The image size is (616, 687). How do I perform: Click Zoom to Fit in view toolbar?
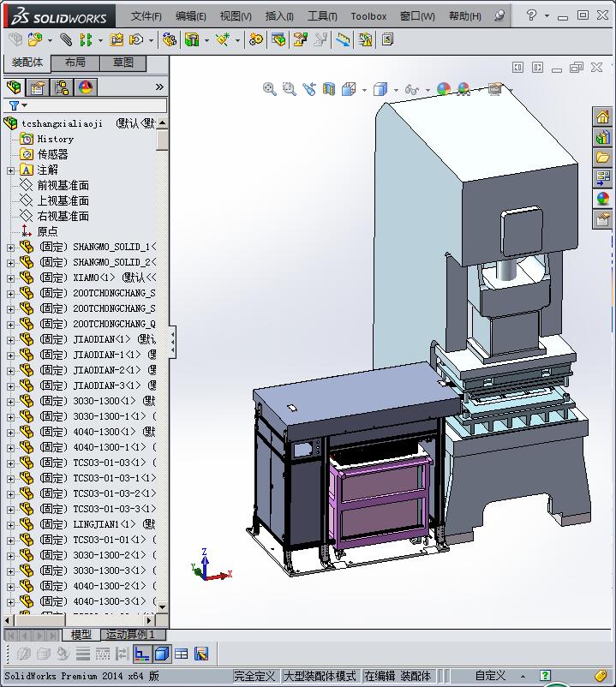click(x=269, y=89)
